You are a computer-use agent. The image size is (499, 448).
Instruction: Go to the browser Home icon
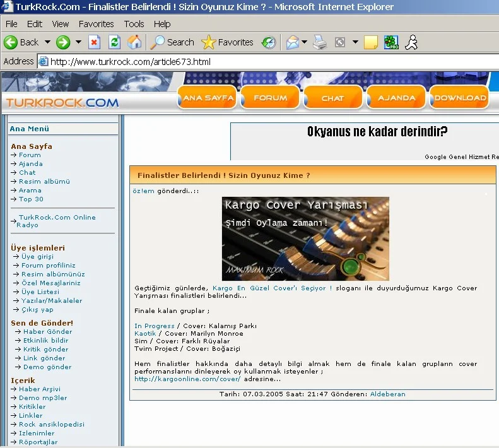tap(134, 42)
